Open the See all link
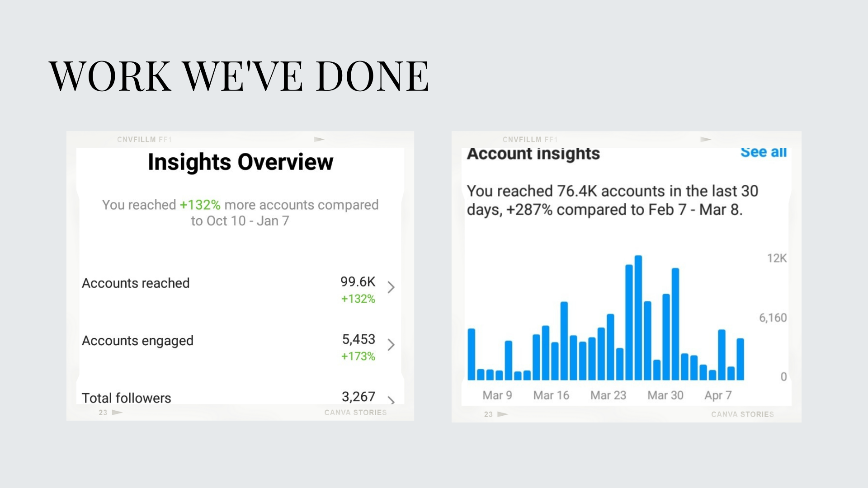This screenshot has width=868, height=488. pyautogui.click(x=763, y=153)
